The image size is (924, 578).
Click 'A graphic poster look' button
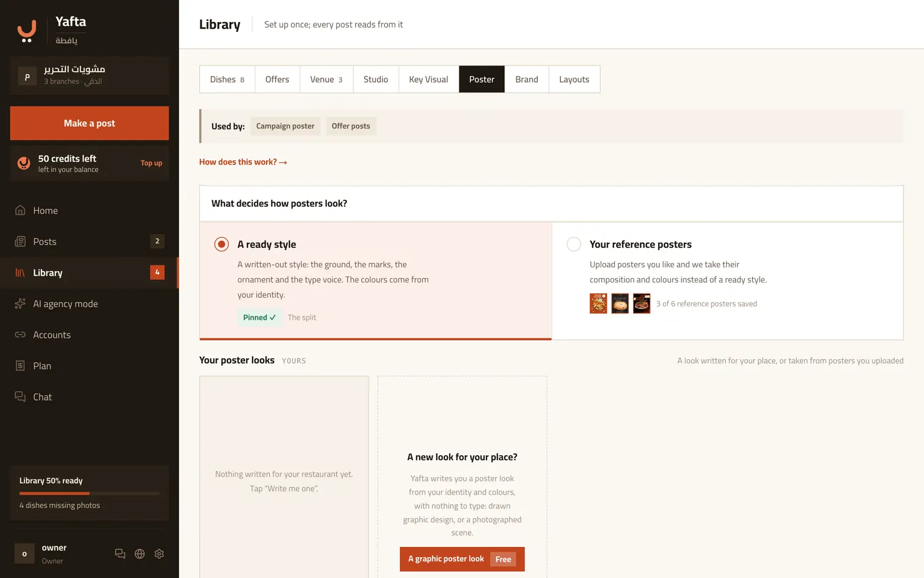[462, 559]
